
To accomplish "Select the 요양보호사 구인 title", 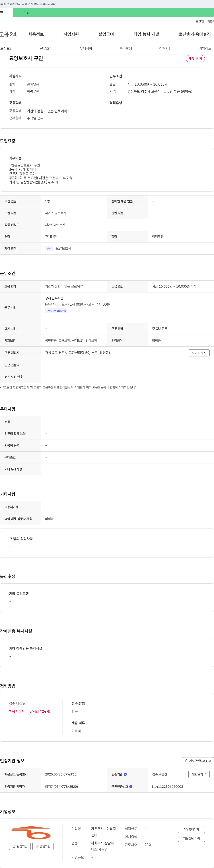I will (x=26, y=58).
